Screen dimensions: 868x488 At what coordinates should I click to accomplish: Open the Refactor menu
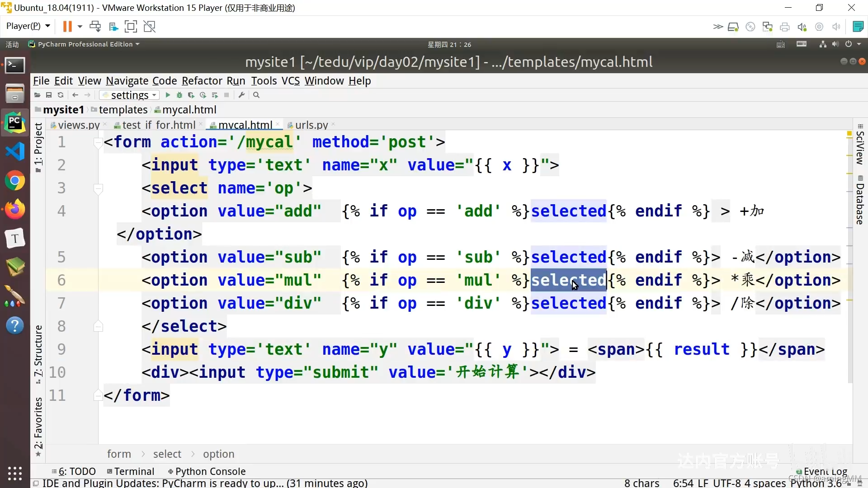pos(202,81)
